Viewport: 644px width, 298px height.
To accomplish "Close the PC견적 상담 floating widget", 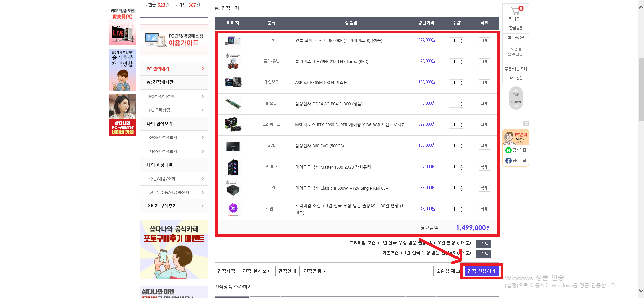I will (526, 124).
